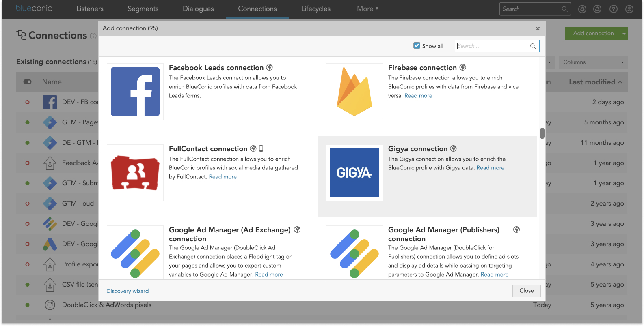Open the Facebook Leads connection title
The height and width of the screenshot is (326, 644).
(216, 68)
